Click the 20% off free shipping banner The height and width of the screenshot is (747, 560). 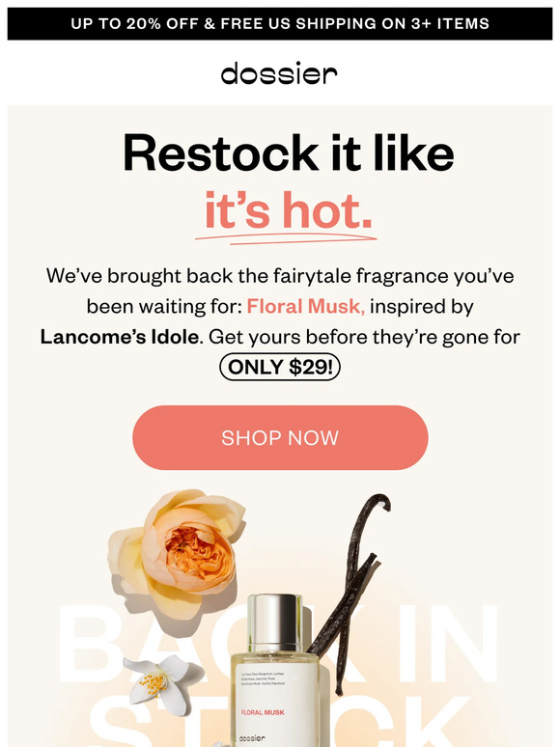(280, 23)
